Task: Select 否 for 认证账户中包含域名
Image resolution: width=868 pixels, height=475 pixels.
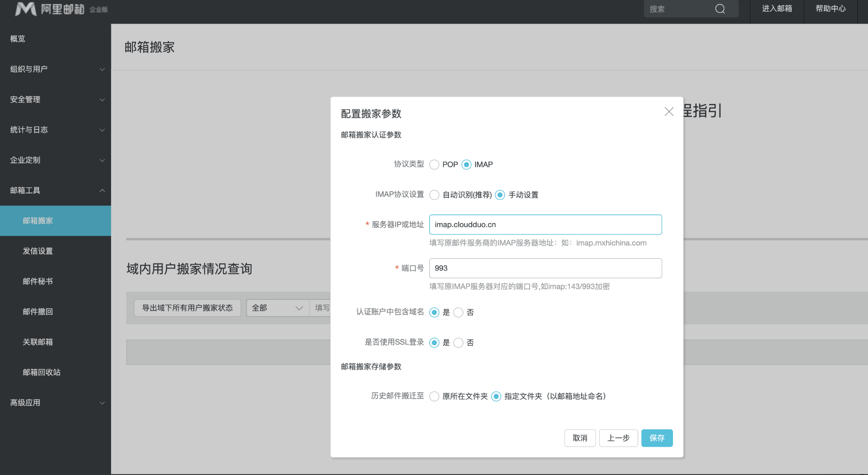Action: (458, 313)
